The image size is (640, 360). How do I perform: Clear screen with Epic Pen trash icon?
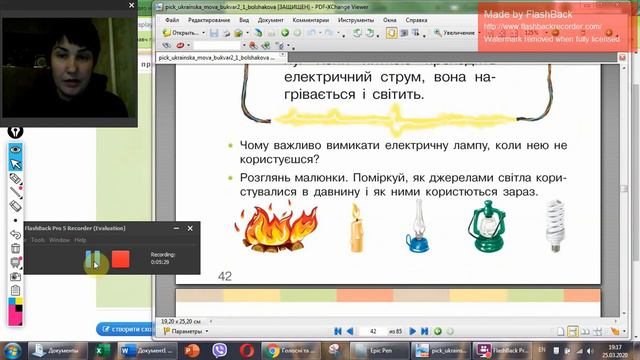[16, 248]
